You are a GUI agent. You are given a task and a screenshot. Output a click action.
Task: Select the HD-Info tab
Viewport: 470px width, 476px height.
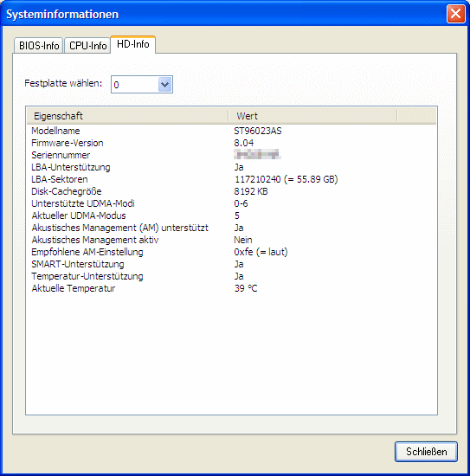coord(133,44)
